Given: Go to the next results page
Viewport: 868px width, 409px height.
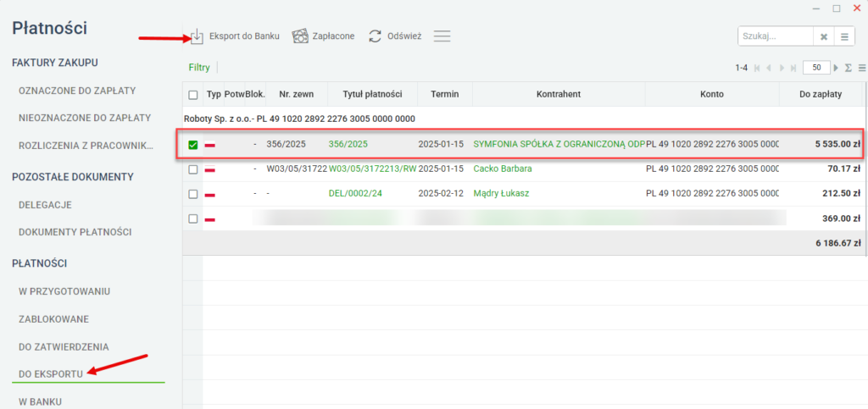Looking at the screenshot, I should coord(782,68).
